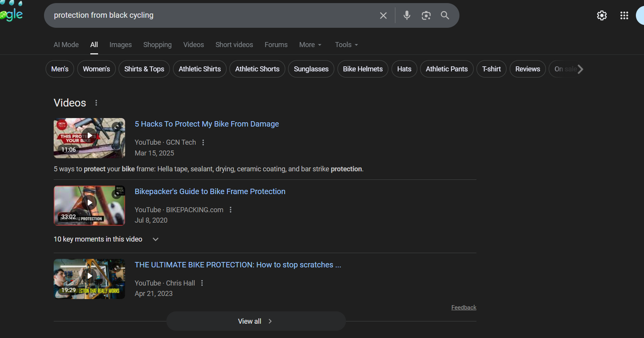Open the Google account avatar
The height and width of the screenshot is (338, 644).
640,15
